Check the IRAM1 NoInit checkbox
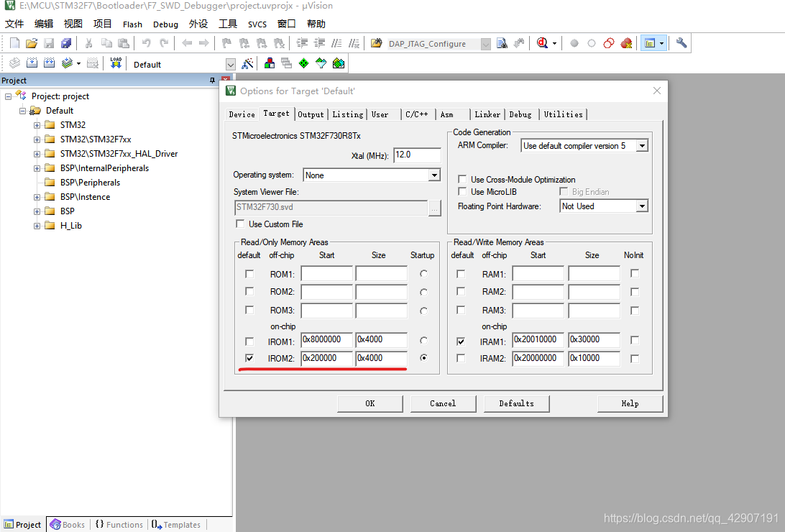 tap(635, 340)
